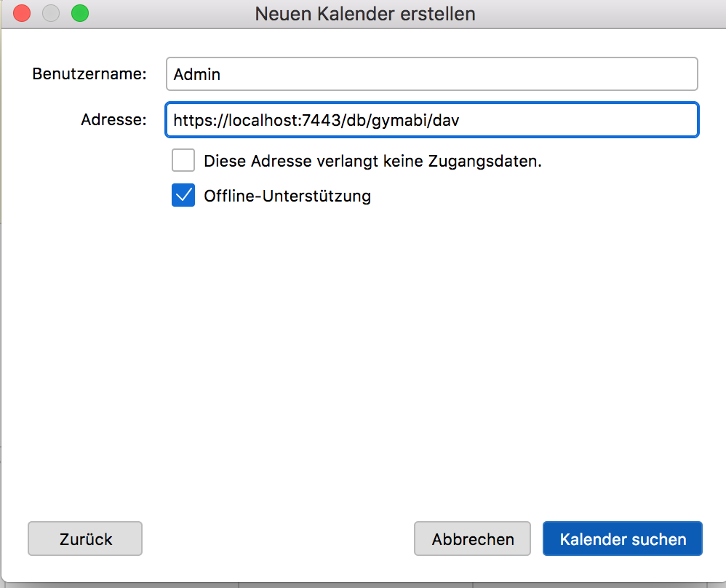Click the 'Neuen Kalender erstellen' window title
The width and height of the screenshot is (726, 588).
click(x=364, y=13)
